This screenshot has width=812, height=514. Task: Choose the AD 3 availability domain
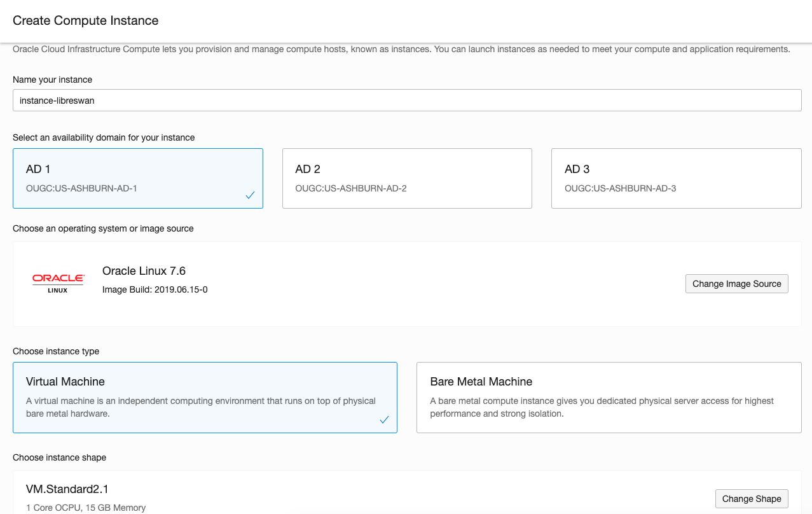click(676, 178)
